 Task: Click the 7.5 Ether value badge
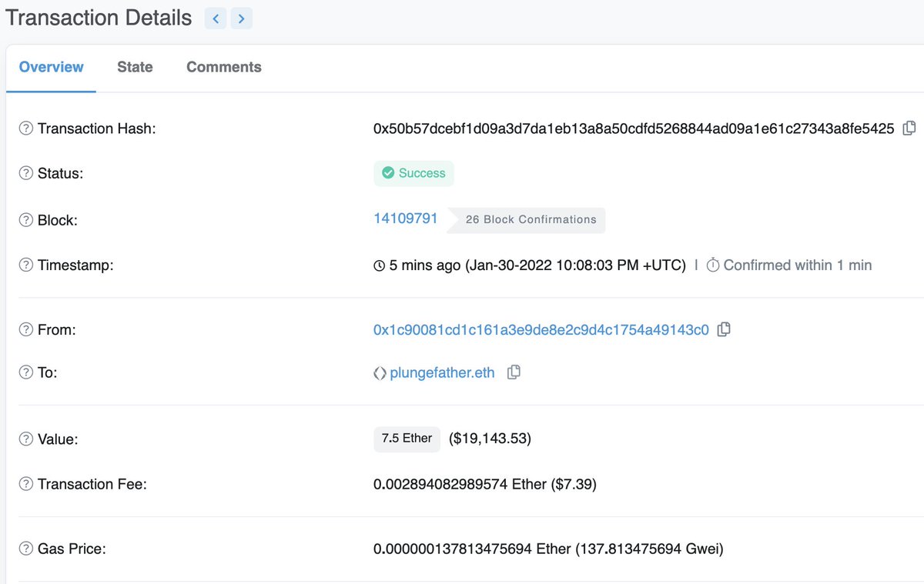coord(407,439)
